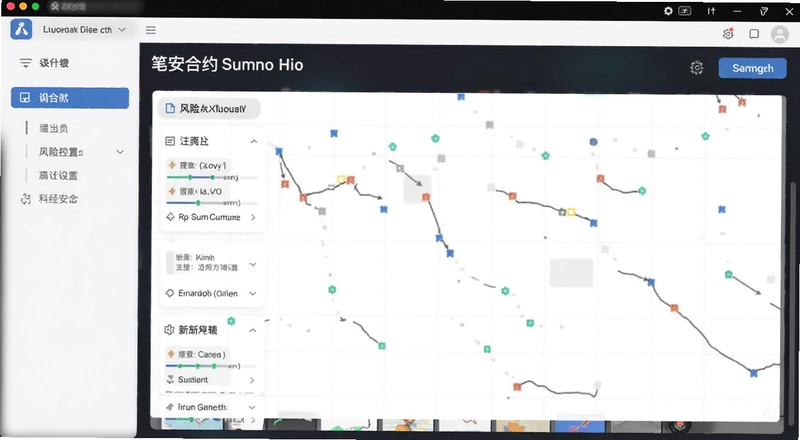800x440 pixels.
Task: Click the icon beside Irrun Ganeth
Action: coord(170,407)
